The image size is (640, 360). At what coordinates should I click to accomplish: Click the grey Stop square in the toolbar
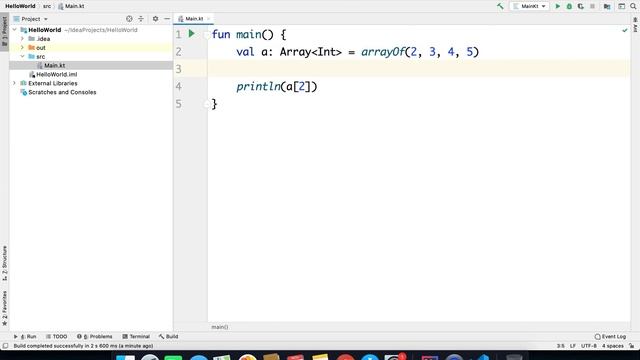[592, 6]
